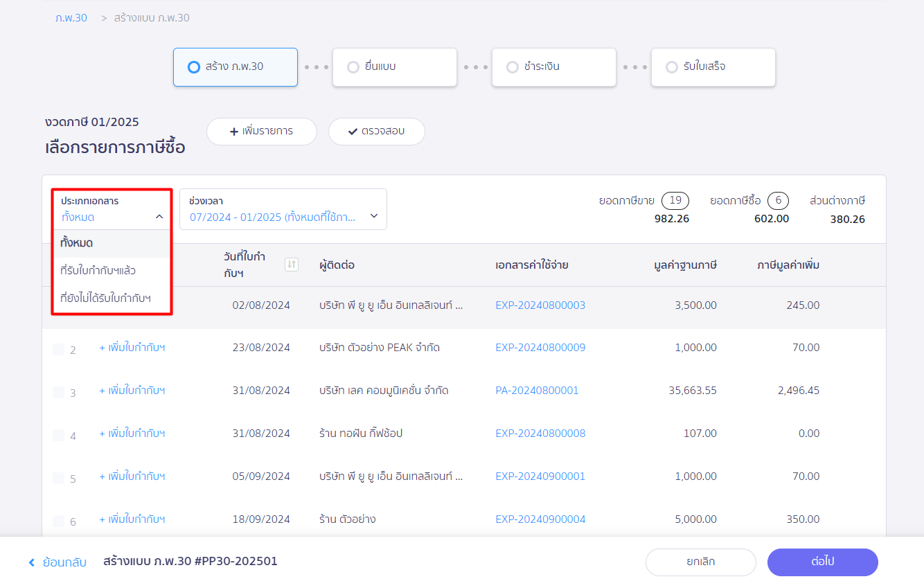924x579 pixels.
Task: Tick the checkbox for row 4
Action: pos(58,436)
